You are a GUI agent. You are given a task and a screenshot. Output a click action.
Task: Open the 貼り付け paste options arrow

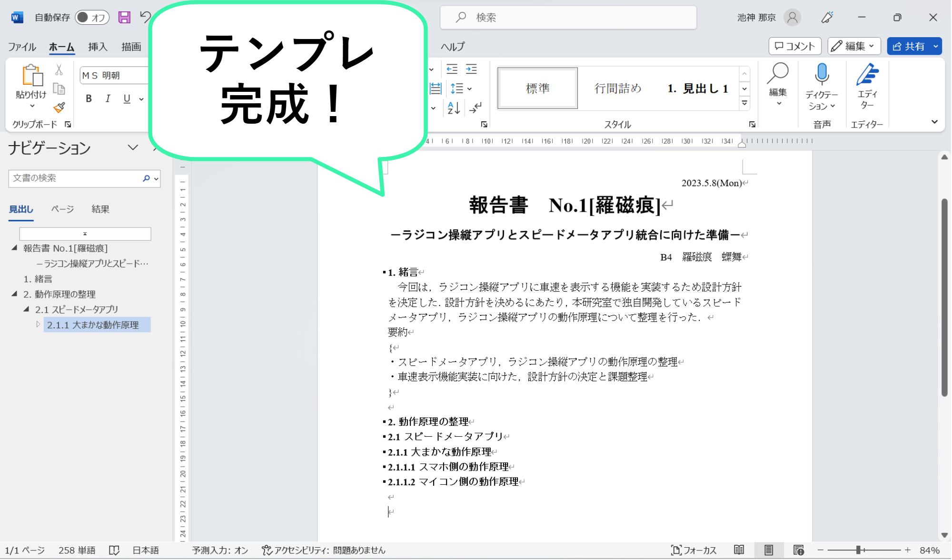(32, 106)
